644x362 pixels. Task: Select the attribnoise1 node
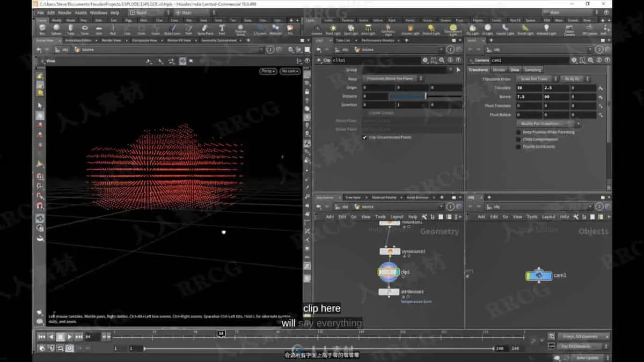390,292
